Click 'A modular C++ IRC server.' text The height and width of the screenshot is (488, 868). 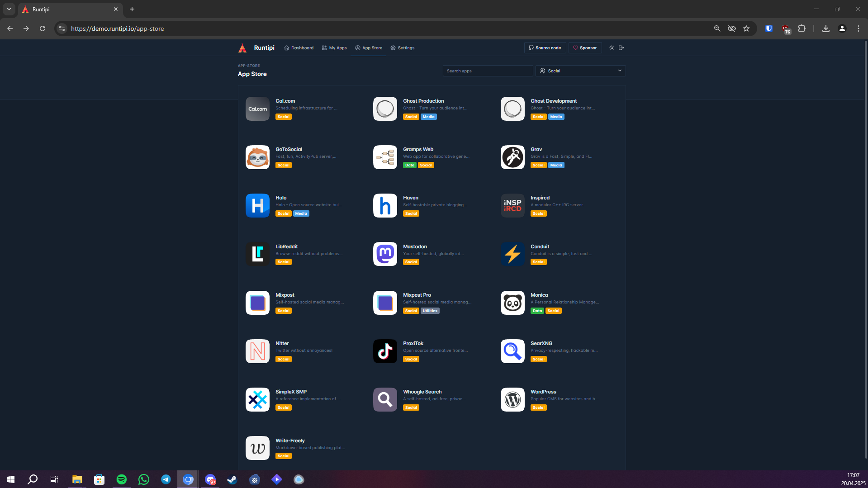557,205
